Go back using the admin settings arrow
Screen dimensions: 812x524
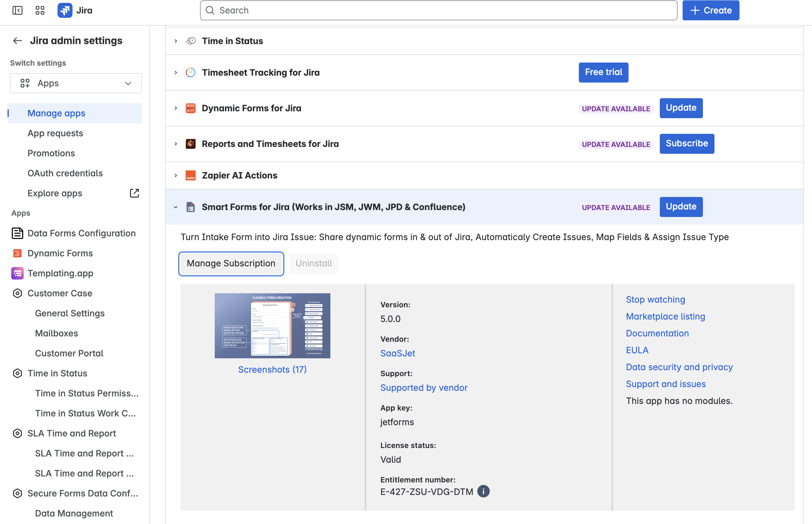(18, 41)
